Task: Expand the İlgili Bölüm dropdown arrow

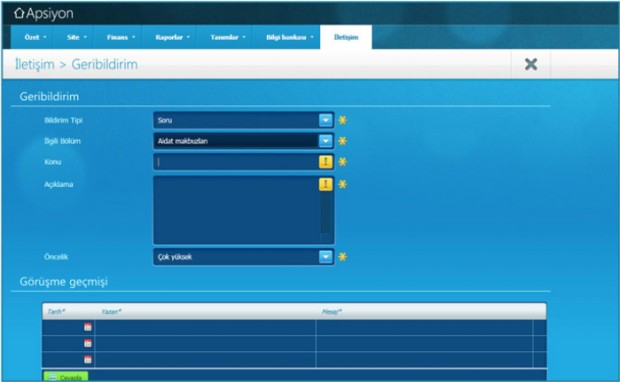Action: 325,141
